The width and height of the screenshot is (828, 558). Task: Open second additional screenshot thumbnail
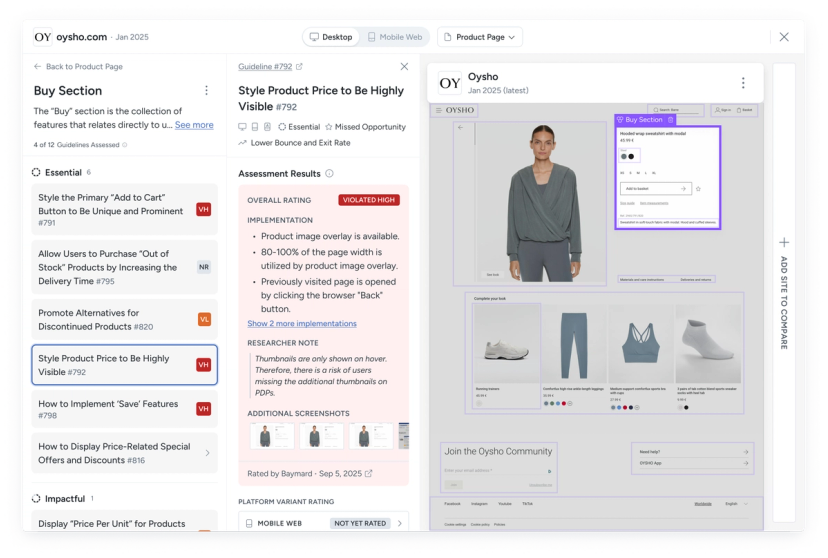click(x=322, y=436)
